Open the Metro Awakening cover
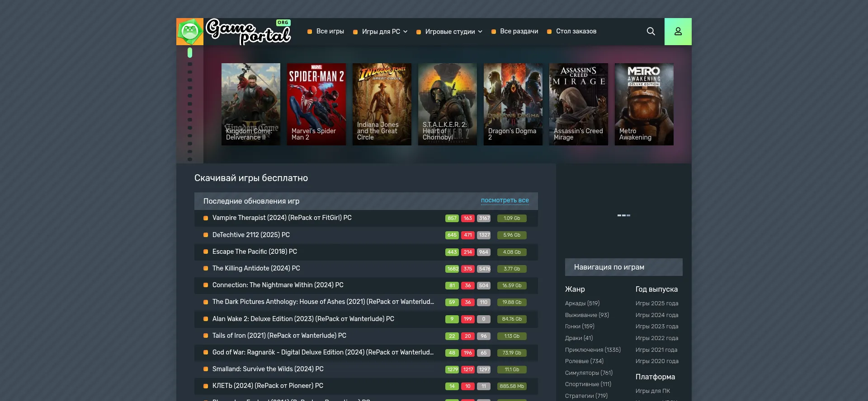Screen dimensions: 868x401 (644, 104)
